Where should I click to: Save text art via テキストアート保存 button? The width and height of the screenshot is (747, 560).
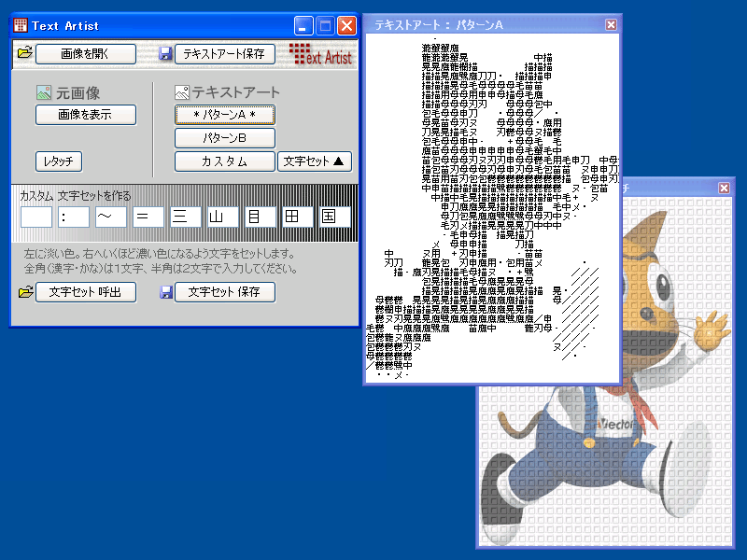point(225,54)
